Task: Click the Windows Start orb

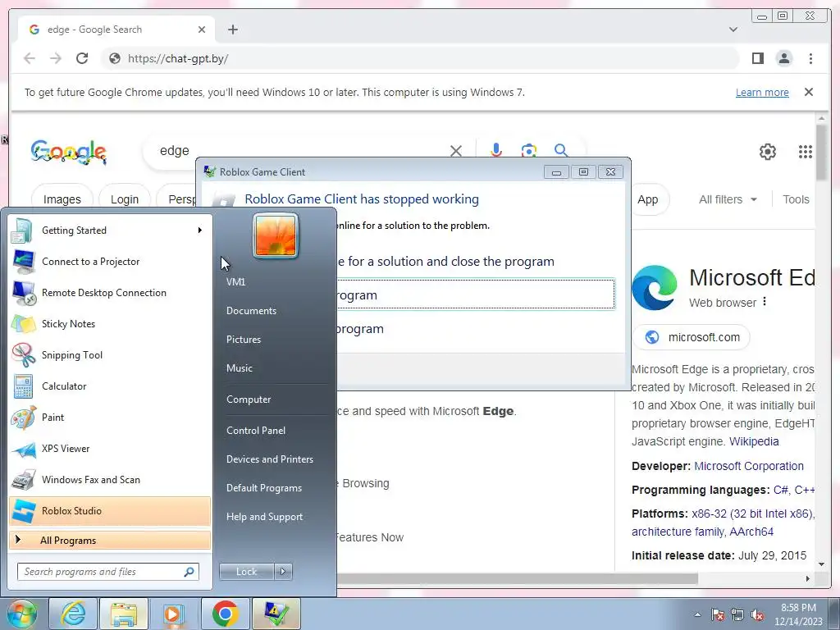Action: pos(21,614)
